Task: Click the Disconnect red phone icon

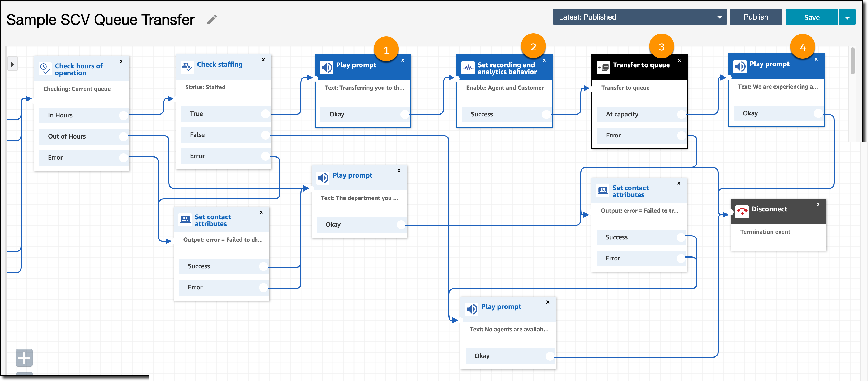Action: tap(742, 212)
